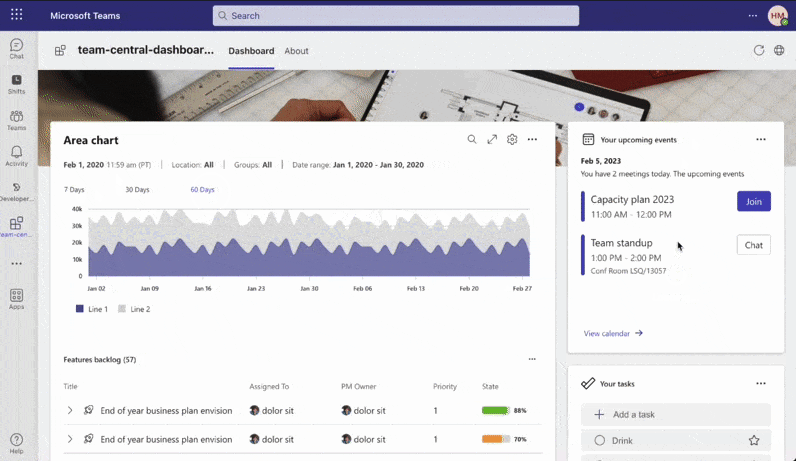Viewport: 796px width, 461px height.
Task: Open Features backlog more options ellipsis
Action: coord(532,359)
